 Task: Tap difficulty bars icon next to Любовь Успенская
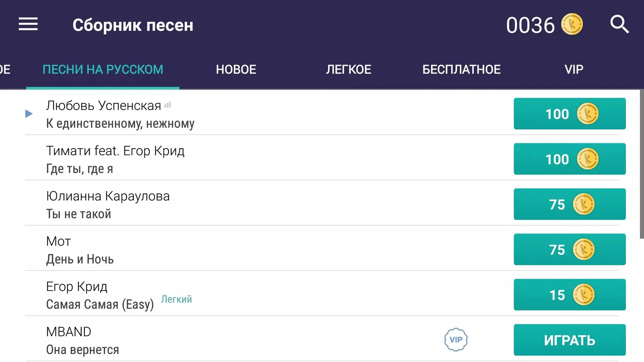(x=168, y=105)
